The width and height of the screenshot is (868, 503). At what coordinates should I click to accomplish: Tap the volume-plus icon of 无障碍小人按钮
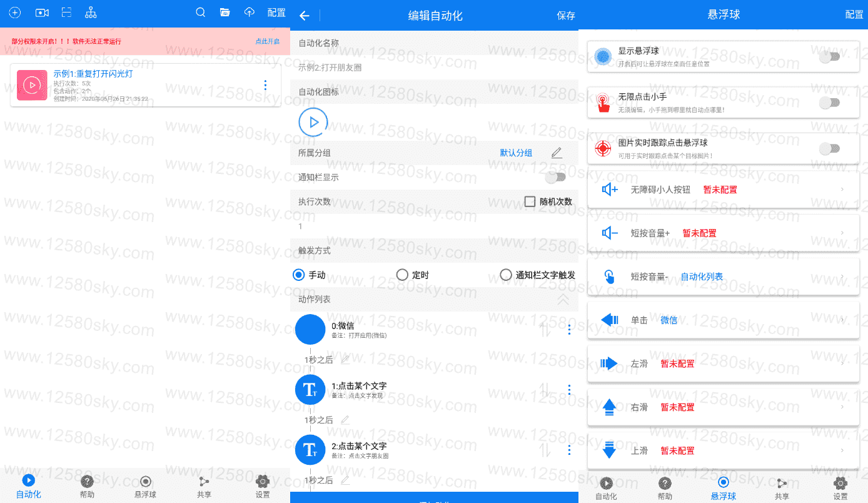pyautogui.click(x=610, y=189)
